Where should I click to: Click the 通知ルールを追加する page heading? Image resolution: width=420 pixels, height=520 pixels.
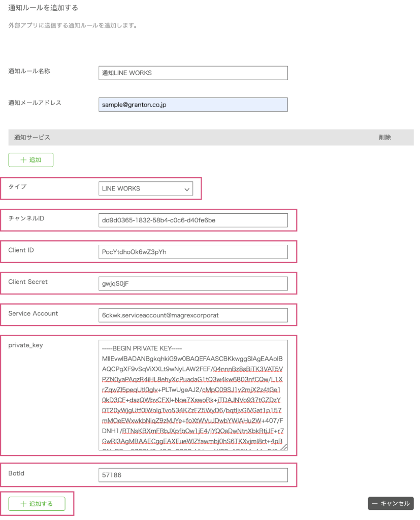coord(43,8)
